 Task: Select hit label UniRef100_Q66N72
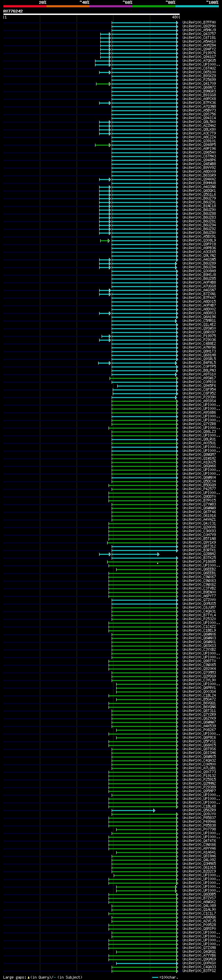(199, 88)
